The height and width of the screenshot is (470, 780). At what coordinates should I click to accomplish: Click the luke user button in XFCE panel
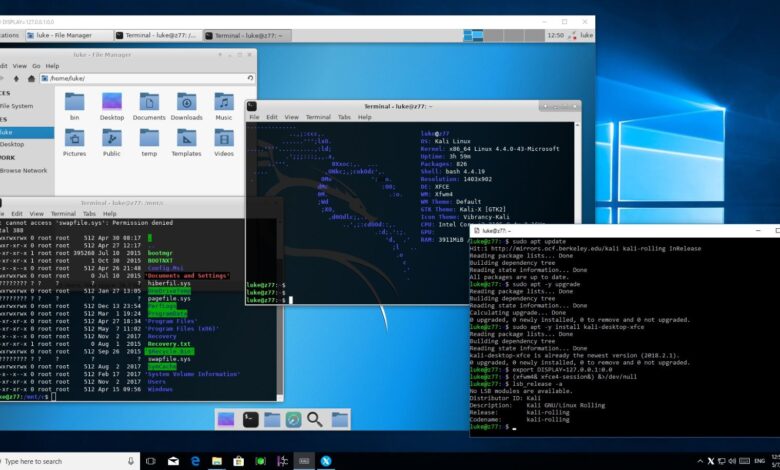pyautogui.click(x=586, y=35)
